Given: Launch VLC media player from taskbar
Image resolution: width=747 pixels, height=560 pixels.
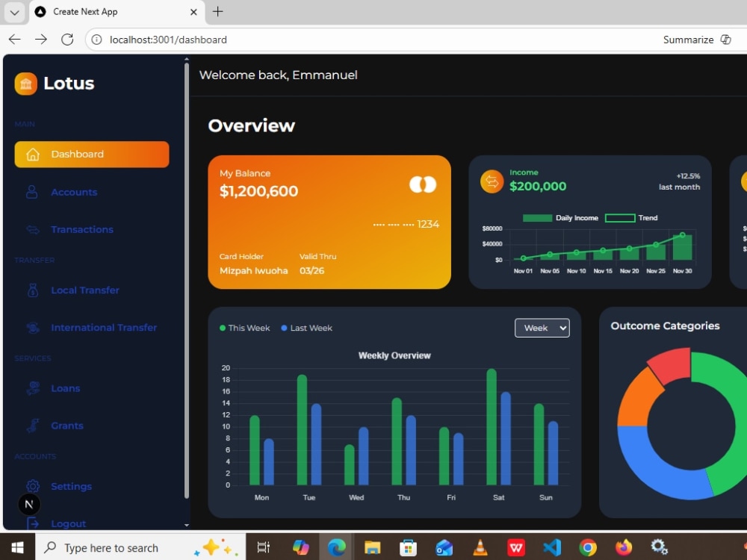Looking at the screenshot, I should coord(480,547).
